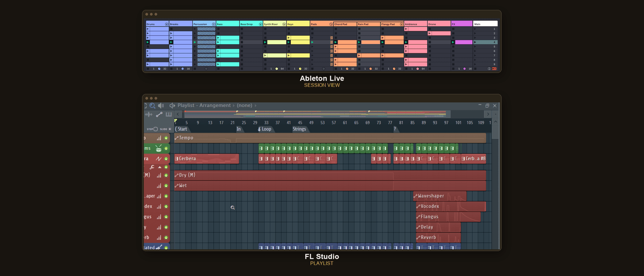Launch the Bass clip in scene 3
This screenshot has height=276, width=644.
click(x=218, y=38)
